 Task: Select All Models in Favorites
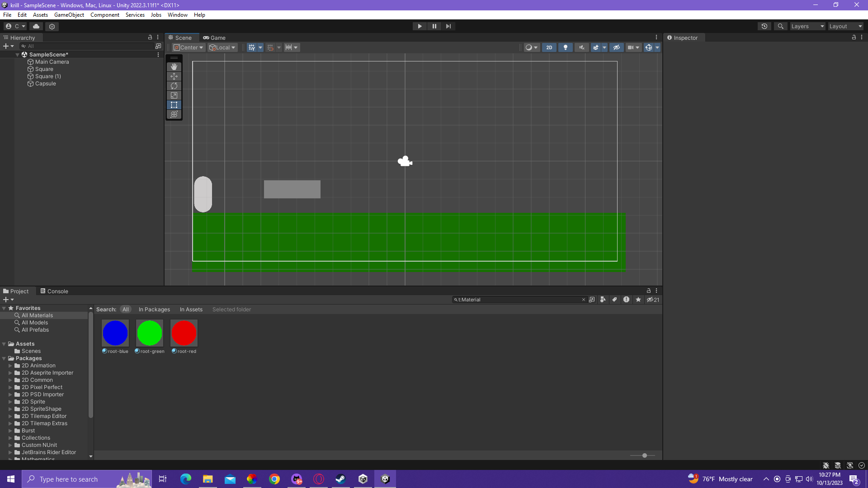(x=34, y=323)
